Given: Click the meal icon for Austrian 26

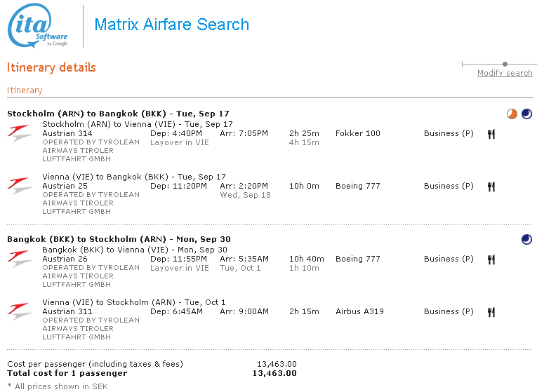Looking at the screenshot, I should pos(491,259).
